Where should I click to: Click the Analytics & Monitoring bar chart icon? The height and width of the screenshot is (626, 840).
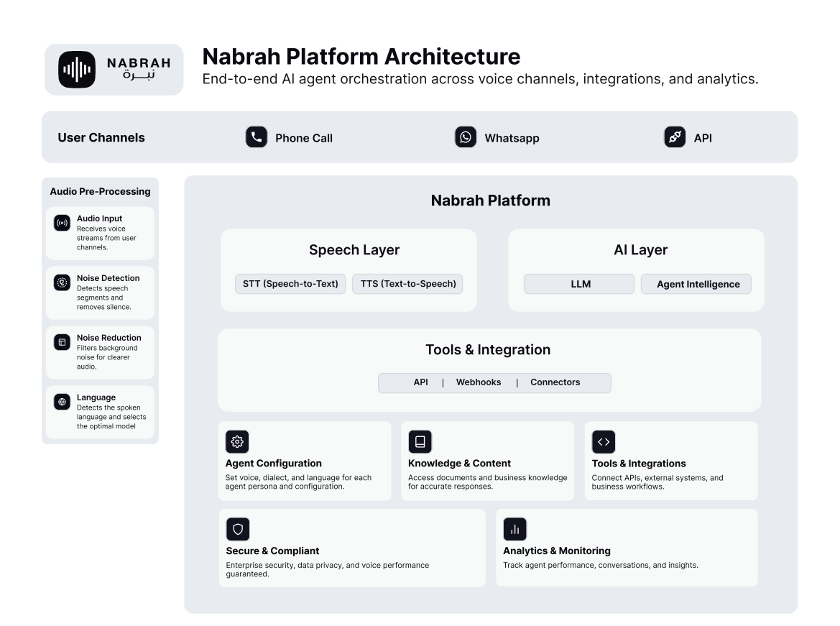(514, 529)
